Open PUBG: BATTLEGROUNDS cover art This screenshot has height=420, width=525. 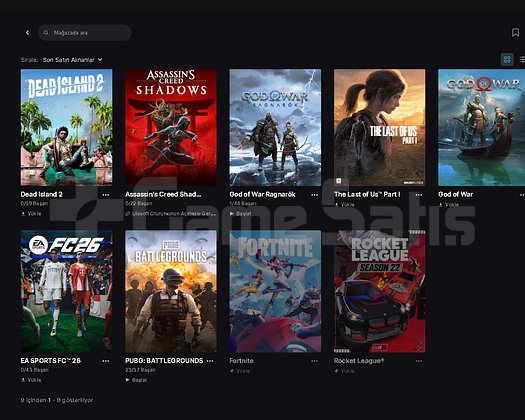coord(171,291)
